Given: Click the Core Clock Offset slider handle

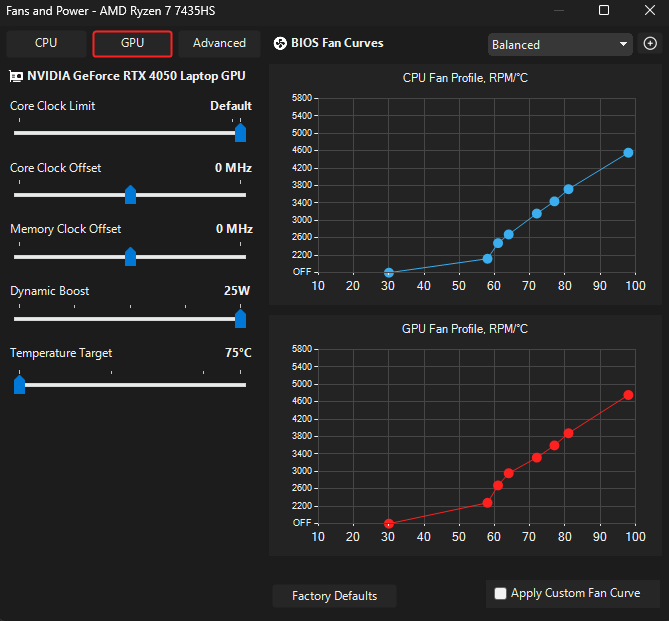Looking at the screenshot, I should coord(131,195).
